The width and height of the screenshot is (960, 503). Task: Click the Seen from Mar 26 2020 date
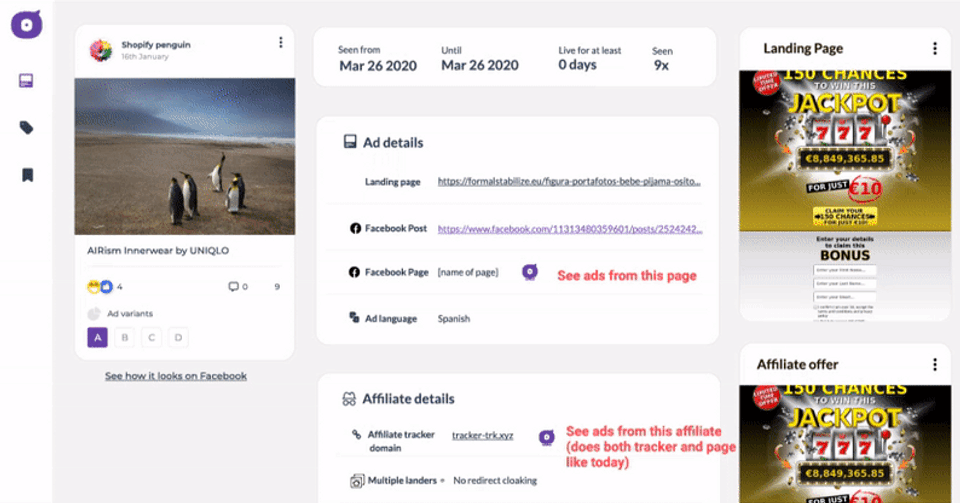click(x=378, y=66)
